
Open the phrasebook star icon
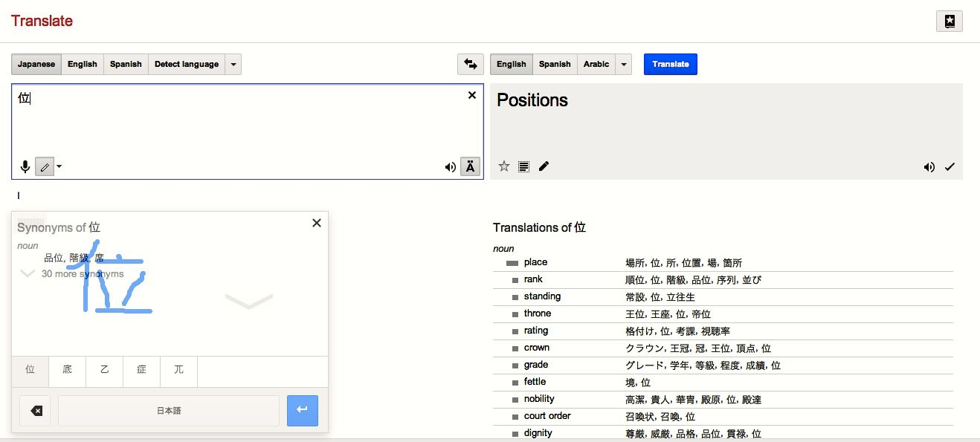pos(949,22)
